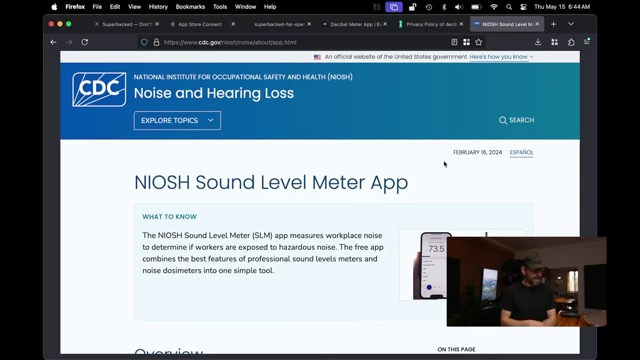Open Wi-Fi menu
This screenshot has height=360, width=640.
pyautogui.click(x=493, y=7)
